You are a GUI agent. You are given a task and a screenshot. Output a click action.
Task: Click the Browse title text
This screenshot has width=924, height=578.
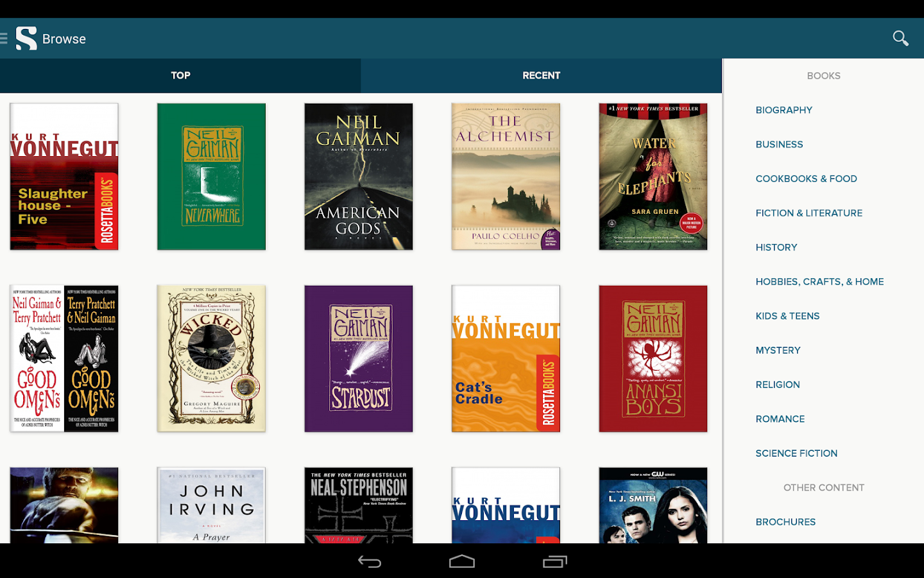pos(64,39)
